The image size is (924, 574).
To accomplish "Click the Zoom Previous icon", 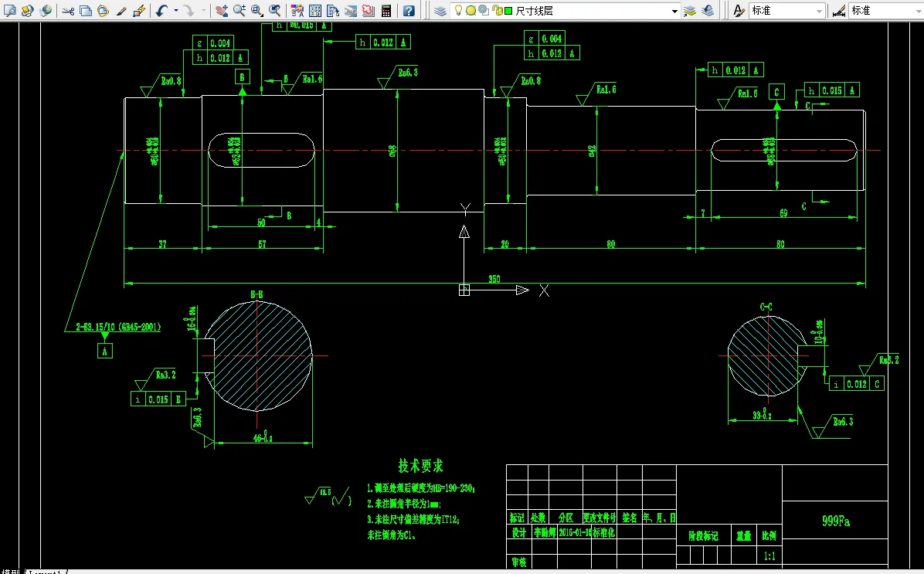I will (274, 11).
